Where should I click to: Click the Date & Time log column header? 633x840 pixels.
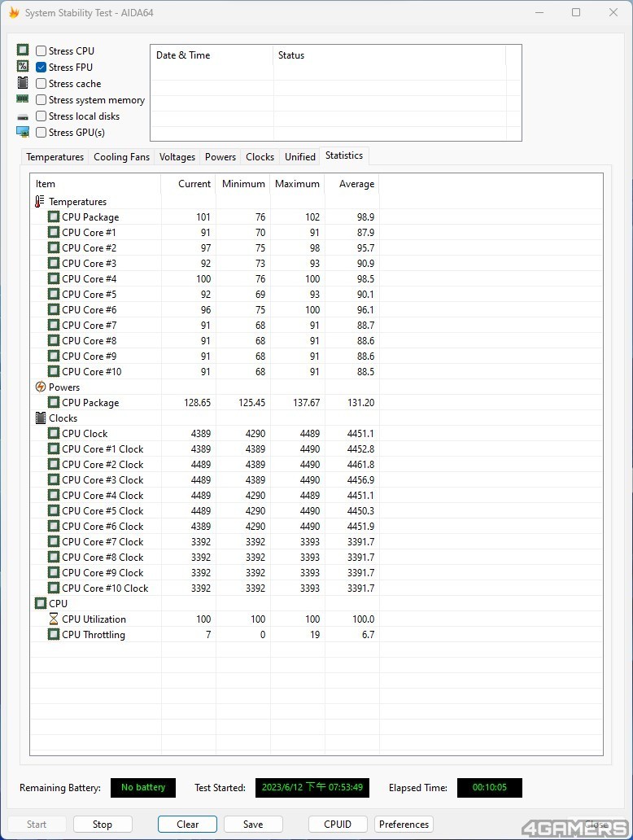[212, 55]
